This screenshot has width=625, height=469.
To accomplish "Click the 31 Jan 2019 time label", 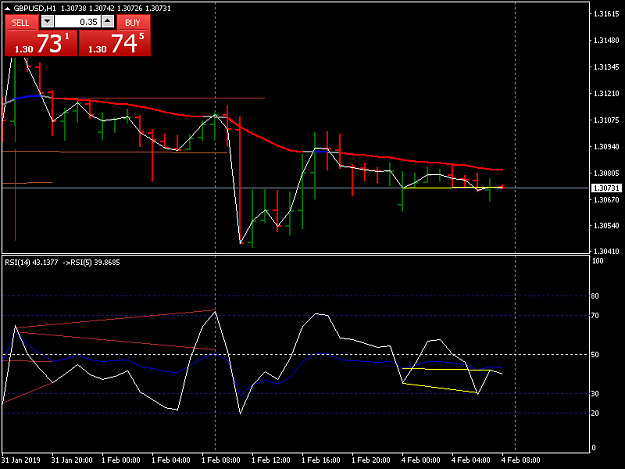I will click(x=21, y=460).
